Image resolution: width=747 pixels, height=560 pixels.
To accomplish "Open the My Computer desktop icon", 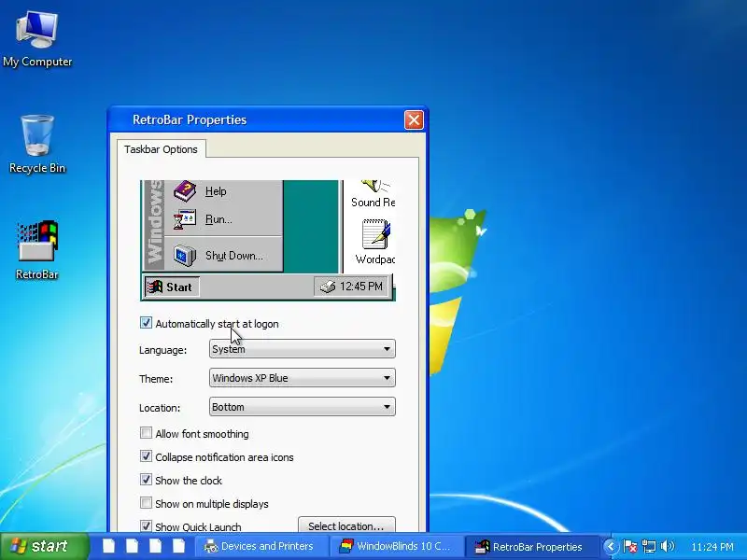I will [37, 39].
